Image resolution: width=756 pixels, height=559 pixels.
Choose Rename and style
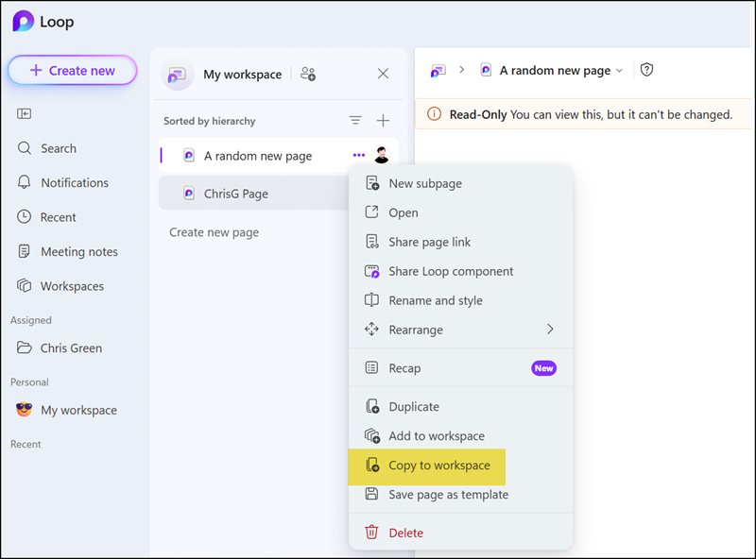pos(460,300)
